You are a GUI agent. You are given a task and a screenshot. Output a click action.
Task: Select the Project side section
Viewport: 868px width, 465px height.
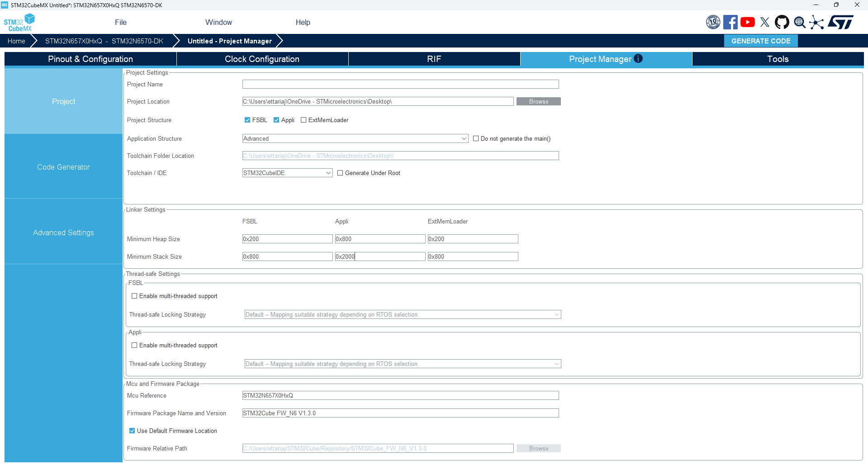point(63,101)
